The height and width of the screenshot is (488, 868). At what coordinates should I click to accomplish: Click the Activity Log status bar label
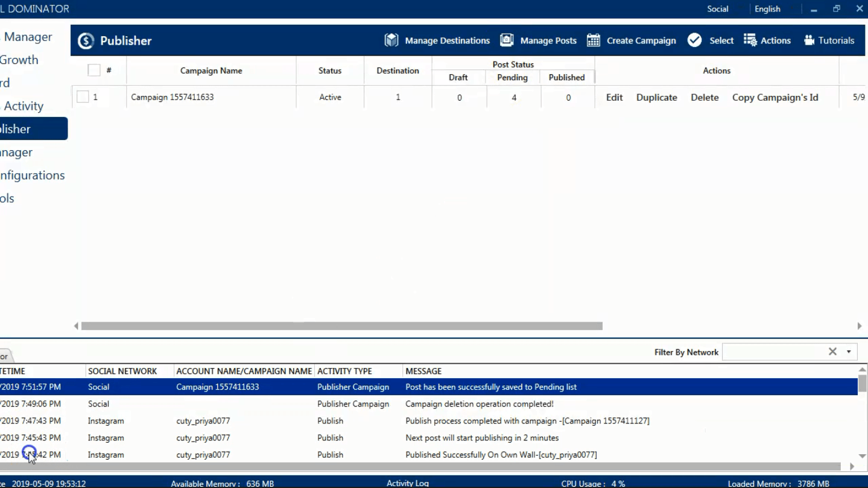point(408,483)
